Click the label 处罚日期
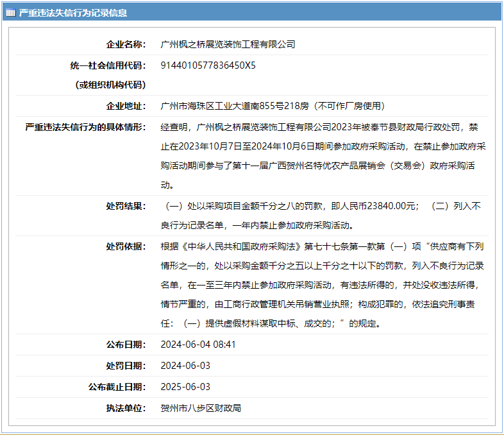Viewport: 504px width, 435px height. (126, 366)
